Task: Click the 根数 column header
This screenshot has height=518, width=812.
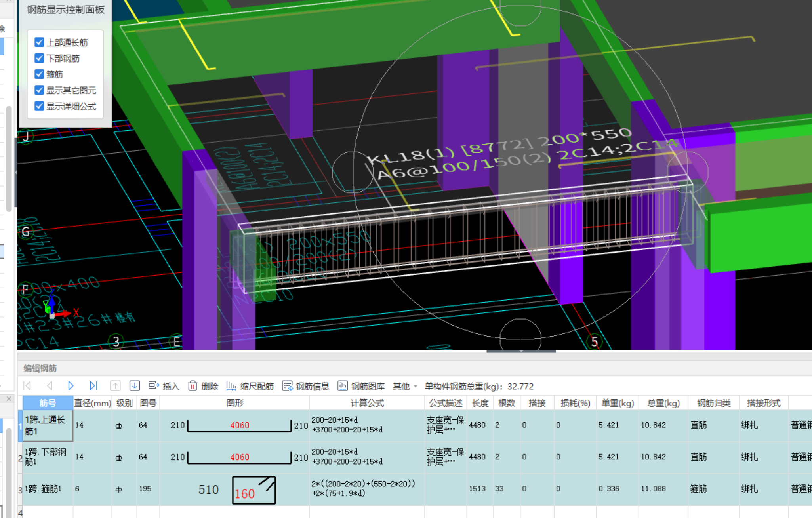Action: point(507,403)
